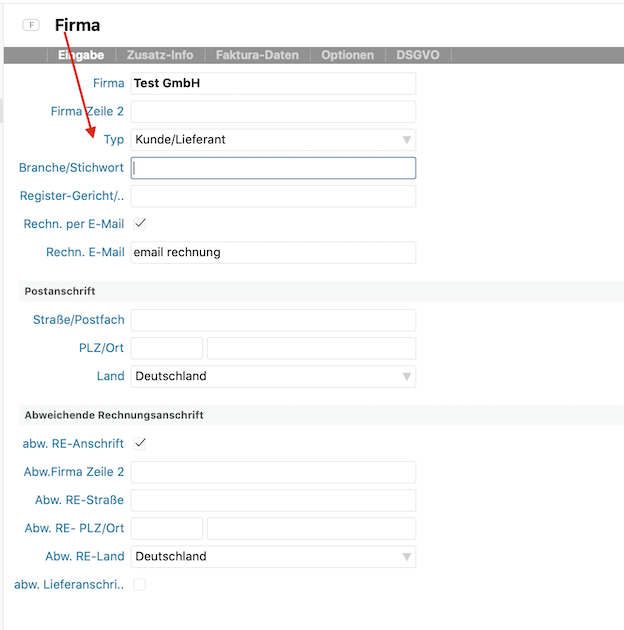Click the Register-Gericht input field

tap(273, 196)
